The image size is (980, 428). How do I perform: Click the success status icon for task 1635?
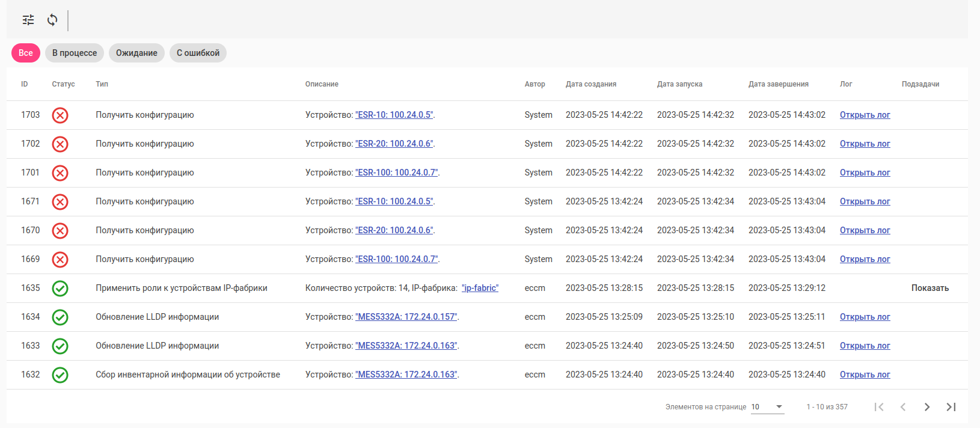pyautogui.click(x=60, y=288)
